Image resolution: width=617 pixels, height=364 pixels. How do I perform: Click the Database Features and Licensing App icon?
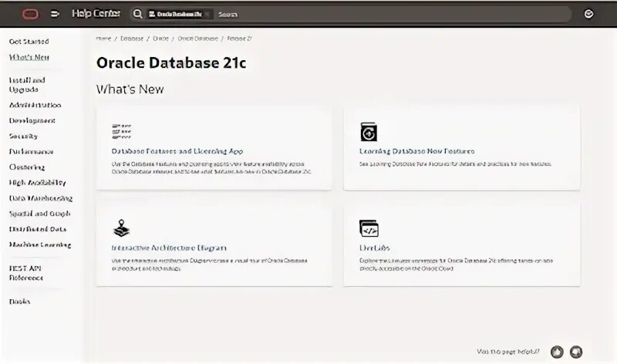click(122, 131)
